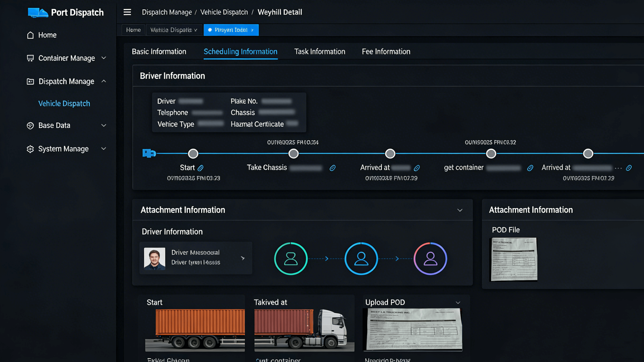Open the POD File thumbnail

[514, 259]
